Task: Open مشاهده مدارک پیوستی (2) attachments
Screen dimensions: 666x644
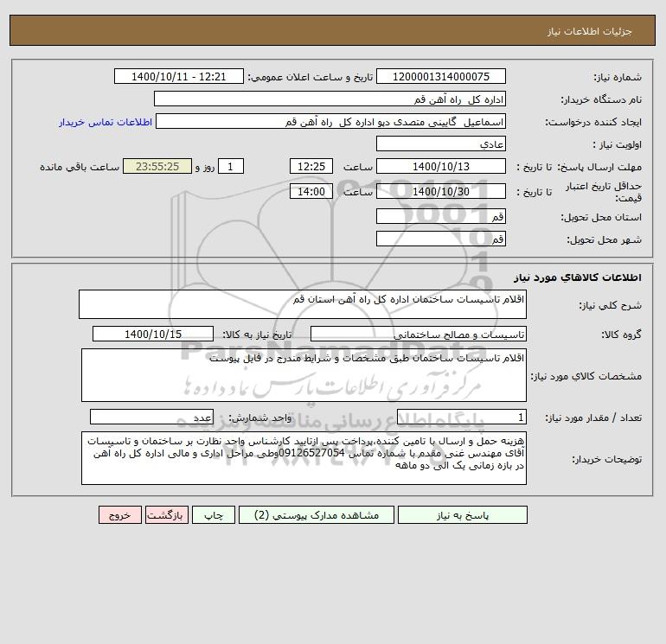Action: 317,515
